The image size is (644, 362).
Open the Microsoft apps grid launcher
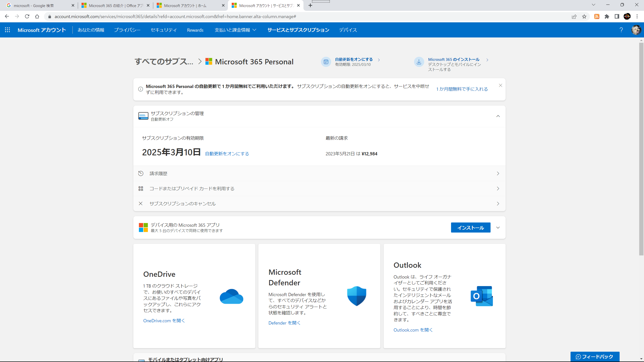tap(8, 30)
